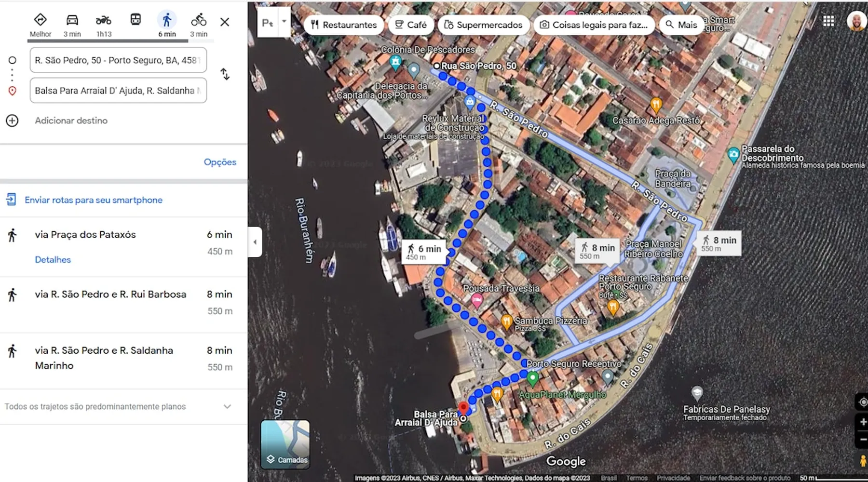The height and width of the screenshot is (482, 868).
Task: Select the public transit mode icon
Action: click(x=136, y=19)
